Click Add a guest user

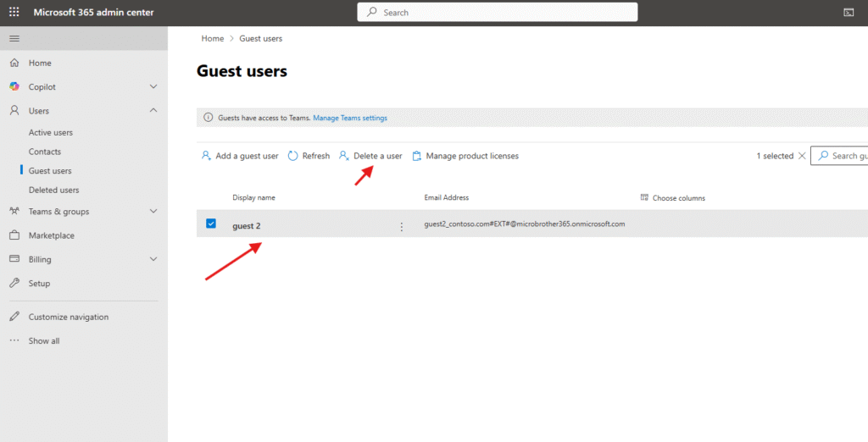(x=240, y=156)
